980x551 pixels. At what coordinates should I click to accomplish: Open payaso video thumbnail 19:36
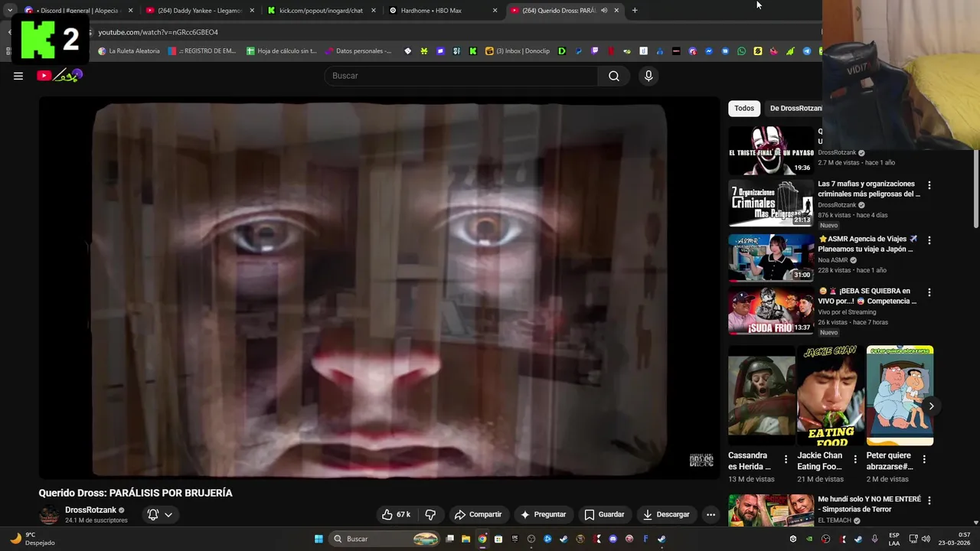point(771,150)
